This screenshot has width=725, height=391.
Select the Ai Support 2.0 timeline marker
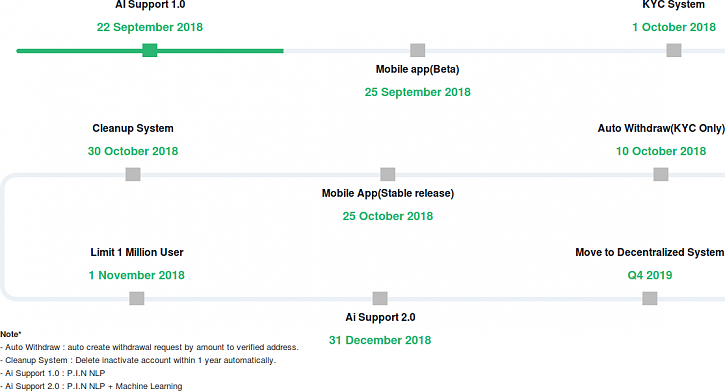(380, 298)
